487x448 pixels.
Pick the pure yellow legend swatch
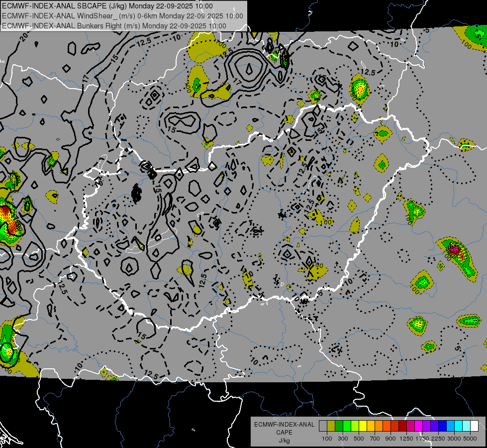coord(363,426)
